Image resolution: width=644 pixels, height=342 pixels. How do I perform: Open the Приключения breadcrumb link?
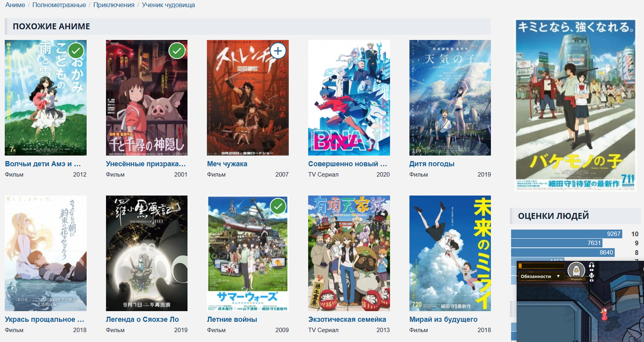pyautogui.click(x=114, y=5)
